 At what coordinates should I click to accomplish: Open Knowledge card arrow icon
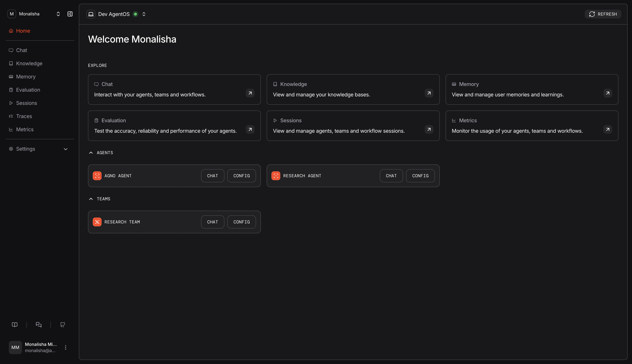click(429, 93)
